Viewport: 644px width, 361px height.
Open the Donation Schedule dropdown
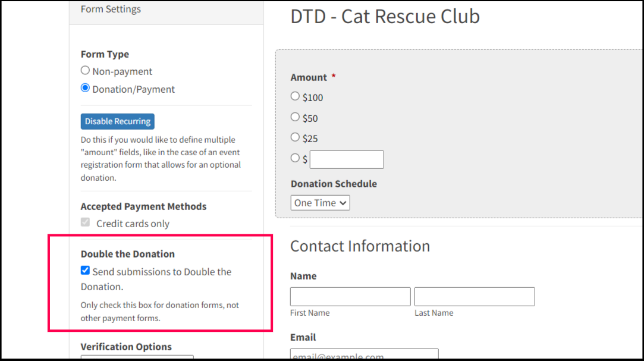[x=321, y=203]
